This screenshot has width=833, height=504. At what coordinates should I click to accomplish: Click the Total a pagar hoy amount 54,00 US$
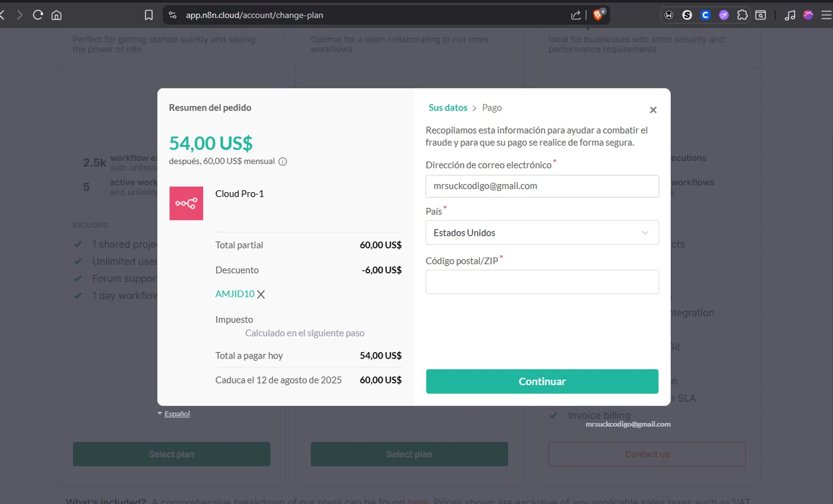pos(380,356)
